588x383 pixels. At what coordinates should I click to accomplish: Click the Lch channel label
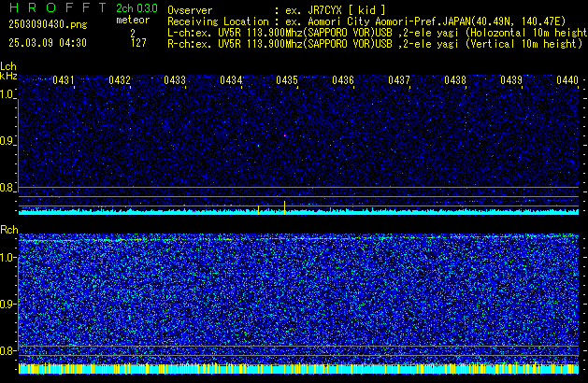(8, 66)
